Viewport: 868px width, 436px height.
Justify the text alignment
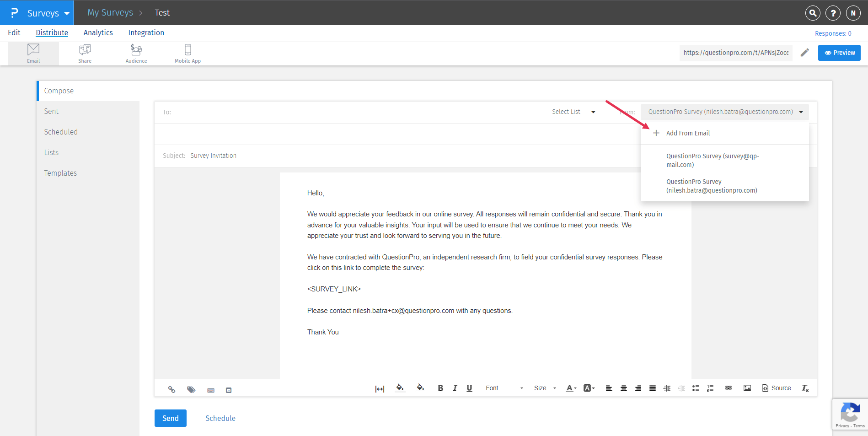pos(653,388)
